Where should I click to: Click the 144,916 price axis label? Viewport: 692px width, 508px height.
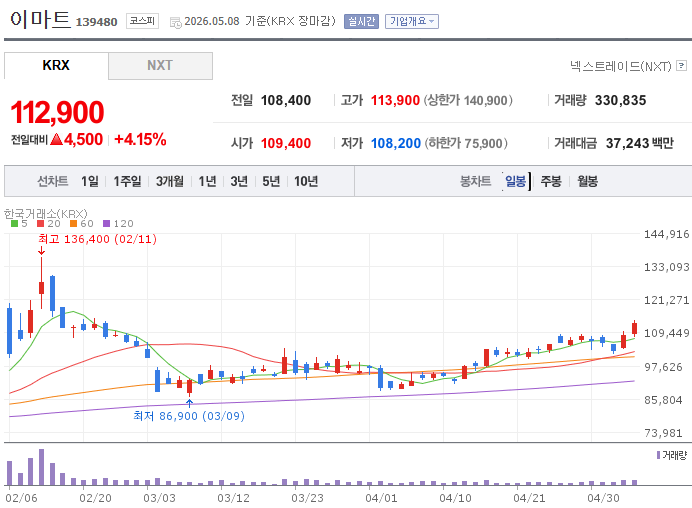click(x=666, y=234)
